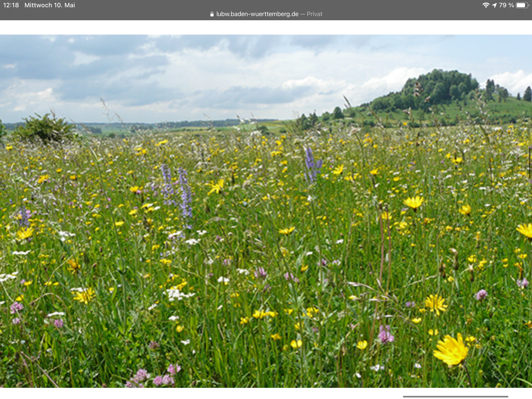532x399 pixels.
Task: Click the vertical scroll indicator at right edge
Action: (530, 163)
